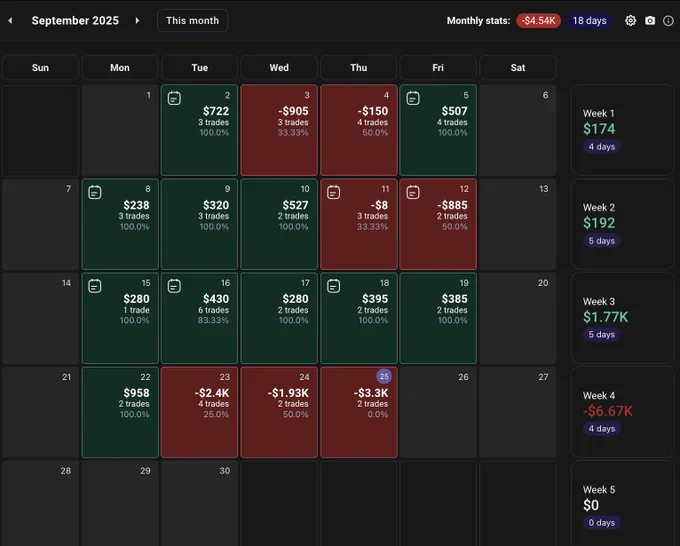Screen dimensions: 680x546
Task: Go to next month with right arrow
Action: click(137, 20)
